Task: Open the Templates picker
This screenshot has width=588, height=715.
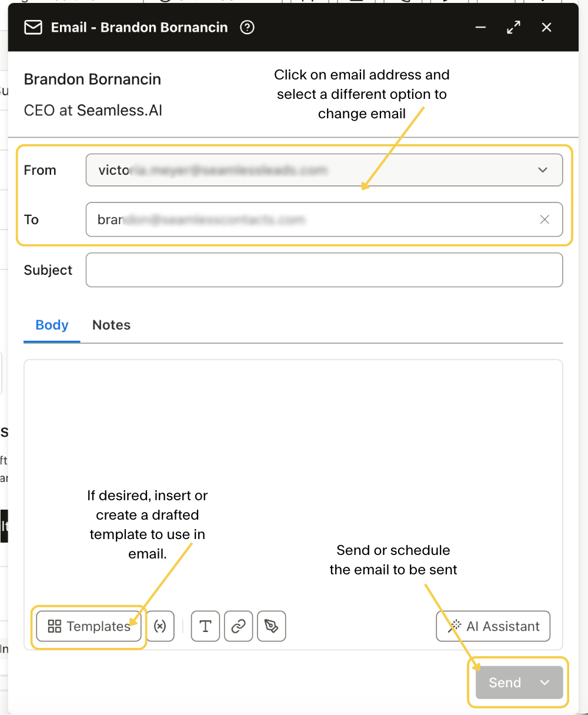Action: pos(89,626)
